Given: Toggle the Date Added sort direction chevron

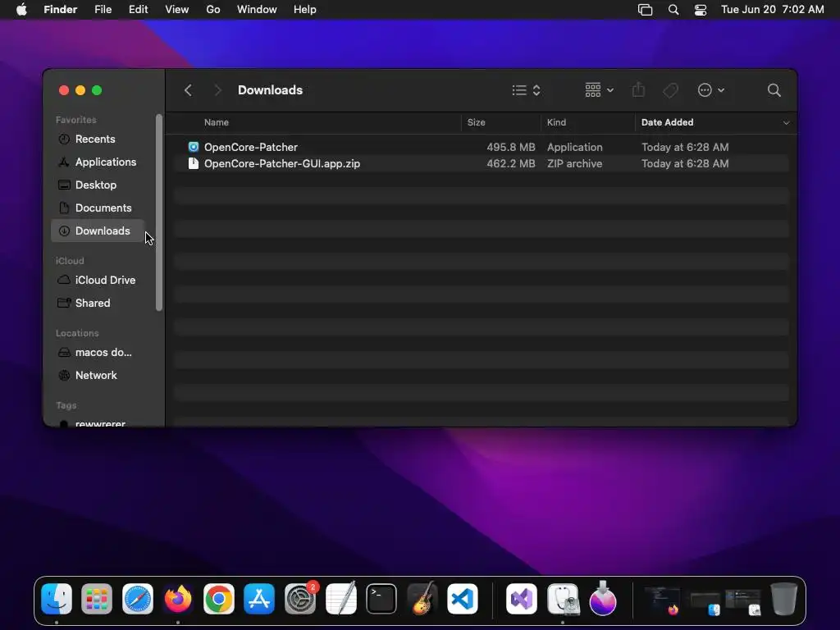Looking at the screenshot, I should [x=786, y=123].
